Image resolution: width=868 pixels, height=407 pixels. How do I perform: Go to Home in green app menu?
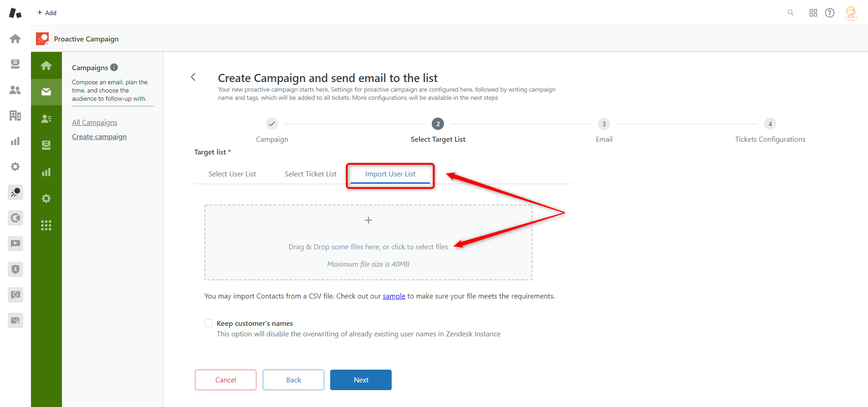pos(46,66)
